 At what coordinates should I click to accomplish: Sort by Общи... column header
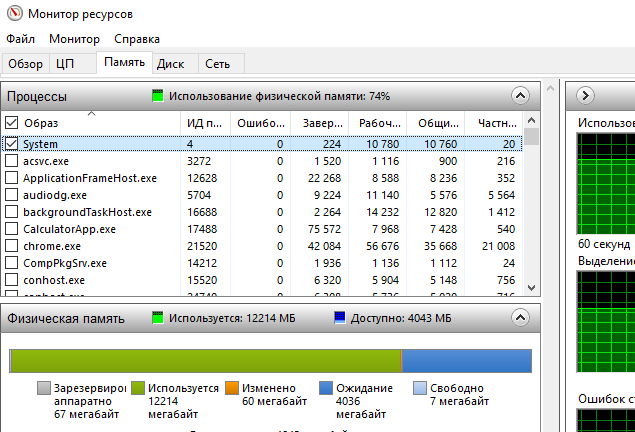point(436,123)
